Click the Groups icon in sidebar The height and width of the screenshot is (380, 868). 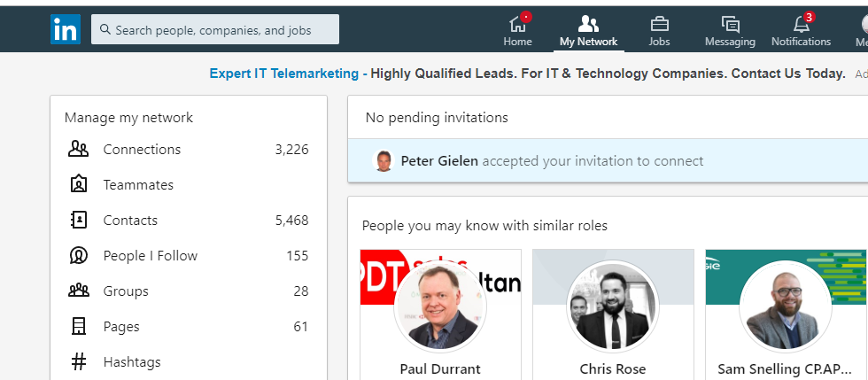(x=79, y=291)
